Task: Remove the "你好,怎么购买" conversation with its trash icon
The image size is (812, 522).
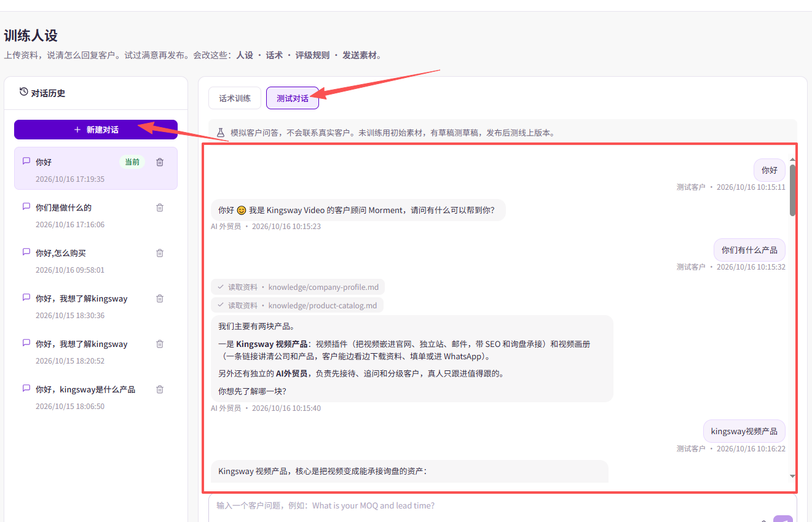Action: point(160,253)
